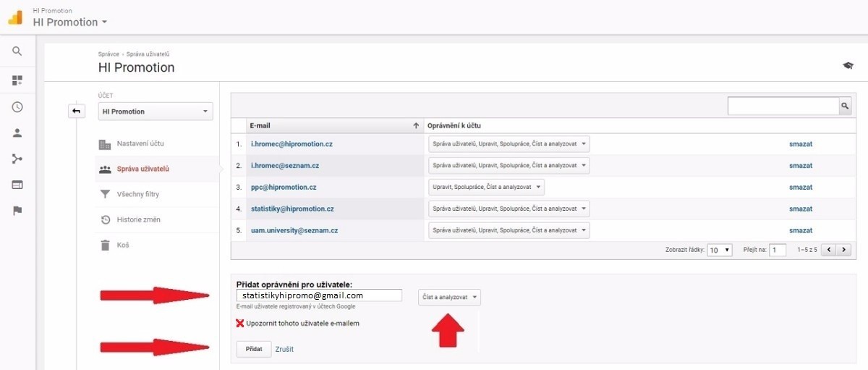Open the Všechny filtry menu item

click(x=138, y=194)
